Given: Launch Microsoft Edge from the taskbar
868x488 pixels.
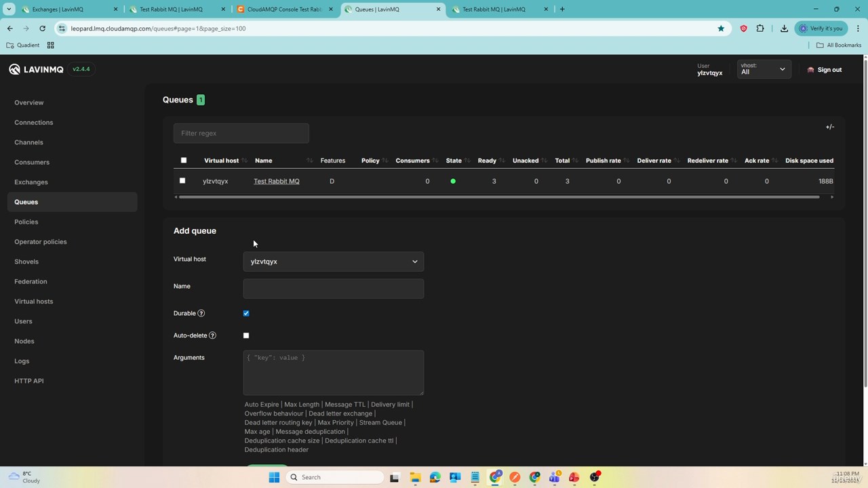Looking at the screenshot, I should click(x=435, y=477).
